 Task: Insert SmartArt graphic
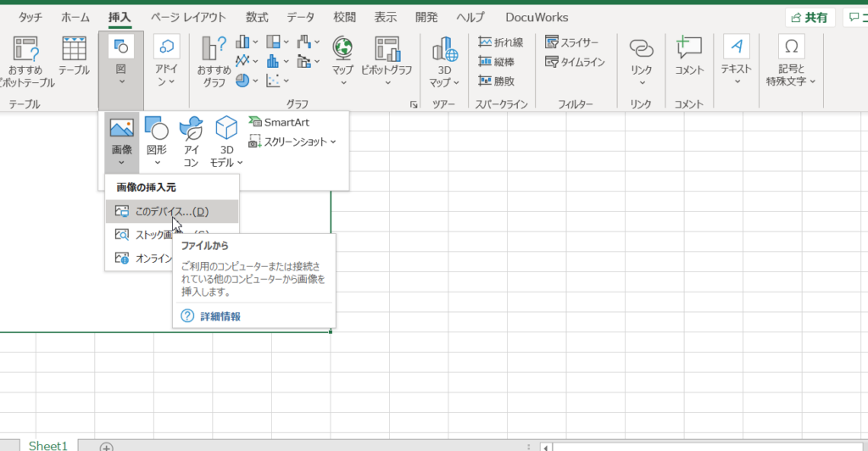(279, 122)
